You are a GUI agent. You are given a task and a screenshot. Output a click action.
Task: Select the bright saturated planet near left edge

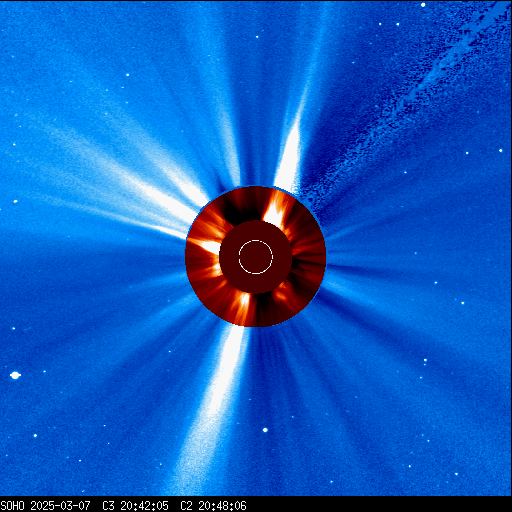[15, 375]
